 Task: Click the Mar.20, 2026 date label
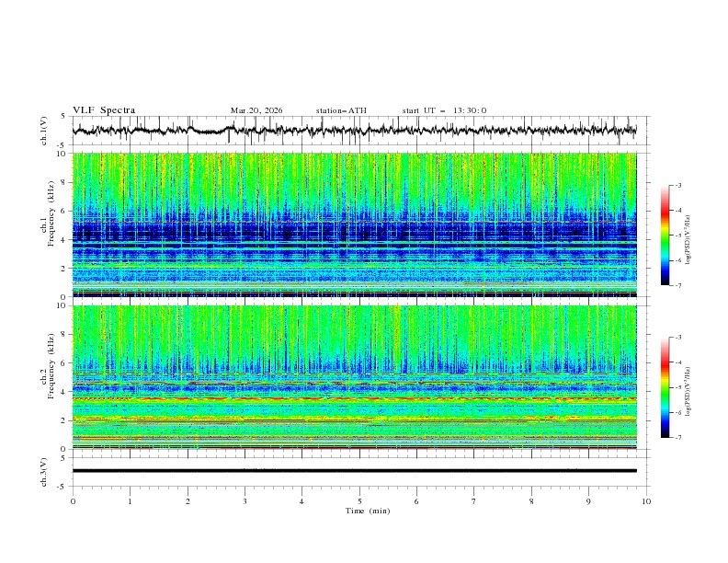point(256,110)
